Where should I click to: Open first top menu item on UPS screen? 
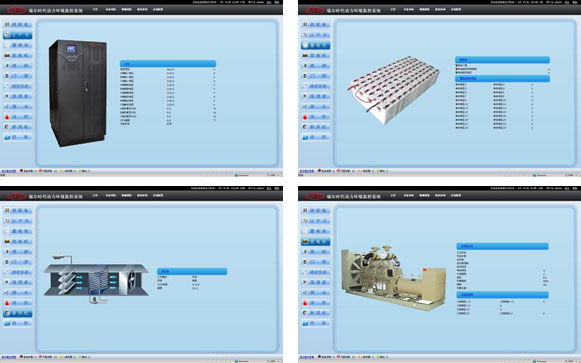[95, 9]
